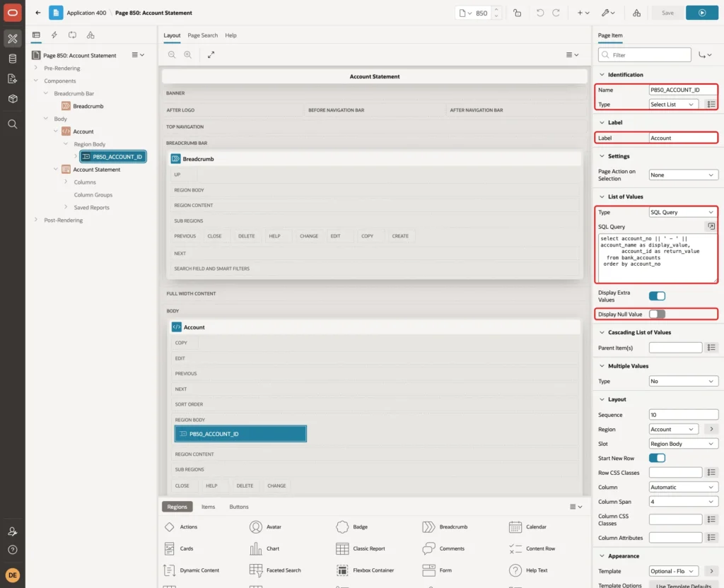The height and width of the screenshot is (588, 724).
Task: Expand the Pre-Rendering tree node
Action: point(36,68)
